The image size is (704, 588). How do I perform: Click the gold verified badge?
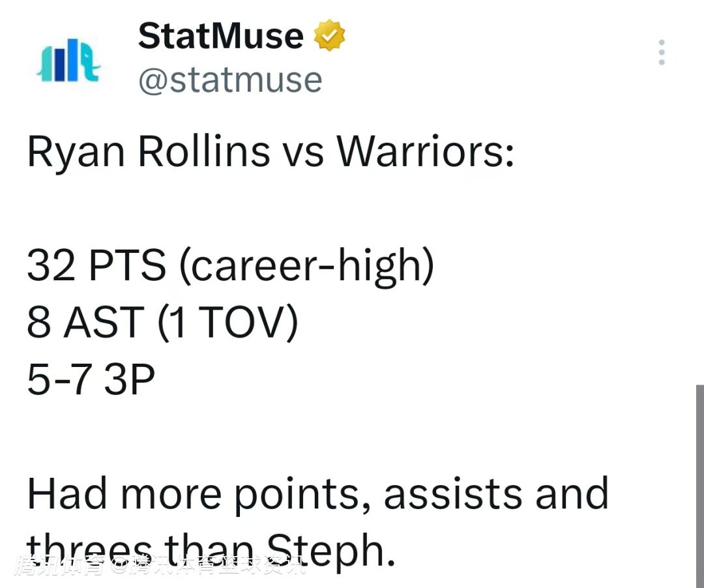[329, 36]
